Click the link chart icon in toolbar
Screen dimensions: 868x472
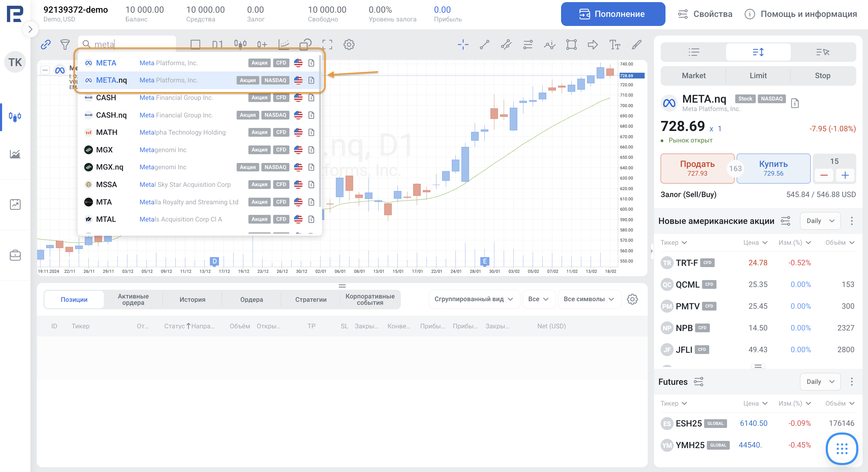coord(46,44)
